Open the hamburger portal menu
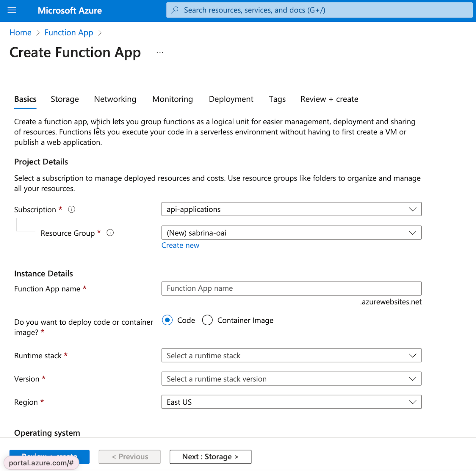The width and height of the screenshot is (476, 471). (x=12, y=10)
